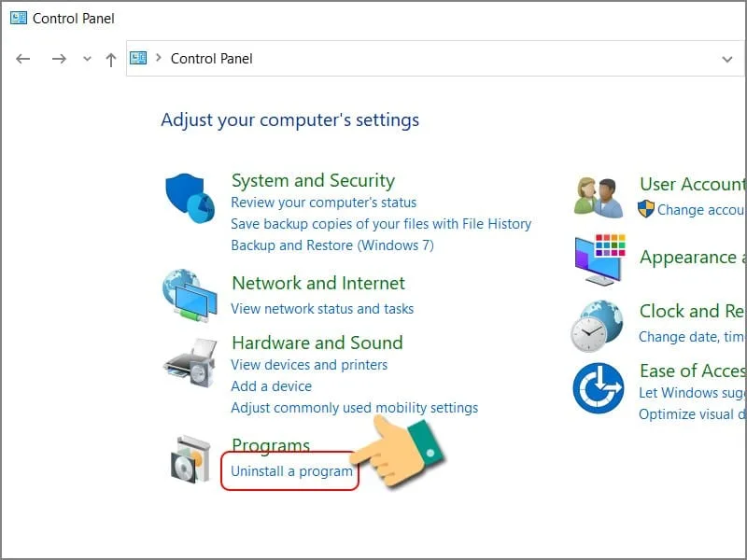Expand the chevron before Control Panel breadcrumb
This screenshot has width=747, height=560.
(158, 59)
